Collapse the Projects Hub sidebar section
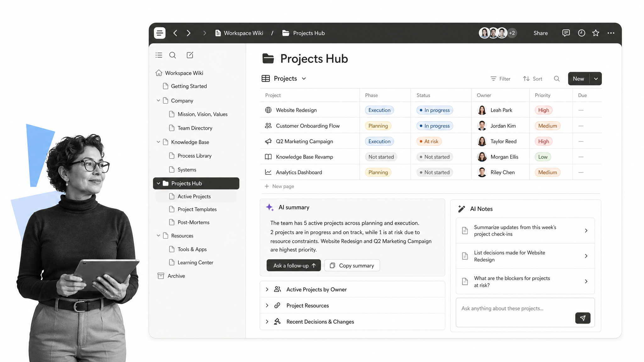This screenshot has height=362, width=644. click(x=158, y=183)
